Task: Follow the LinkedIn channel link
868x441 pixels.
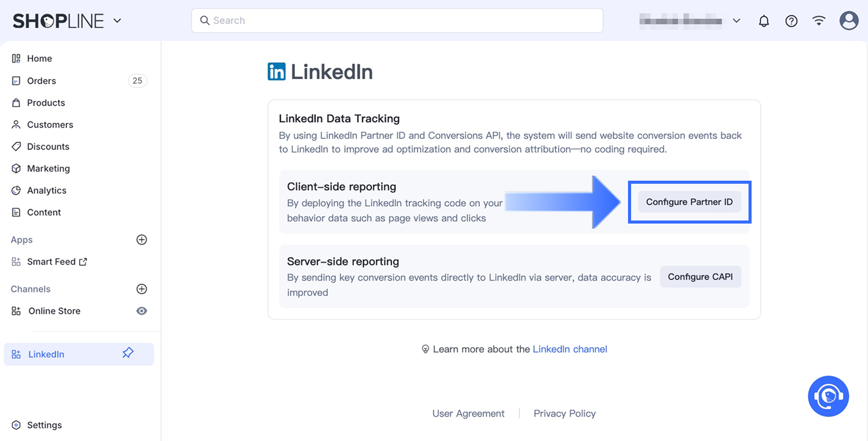Action: (570, 349)
